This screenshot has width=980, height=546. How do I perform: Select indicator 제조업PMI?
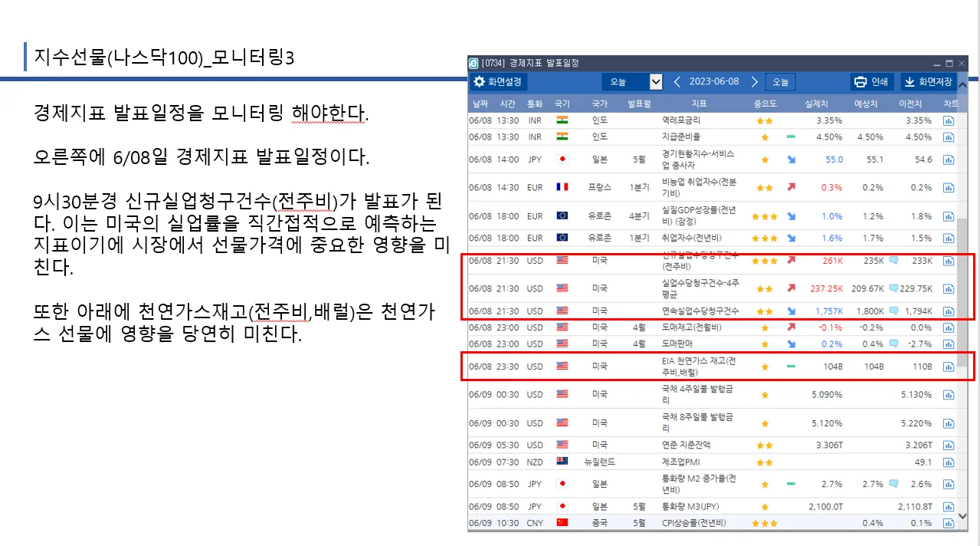[x=681, y=462]
